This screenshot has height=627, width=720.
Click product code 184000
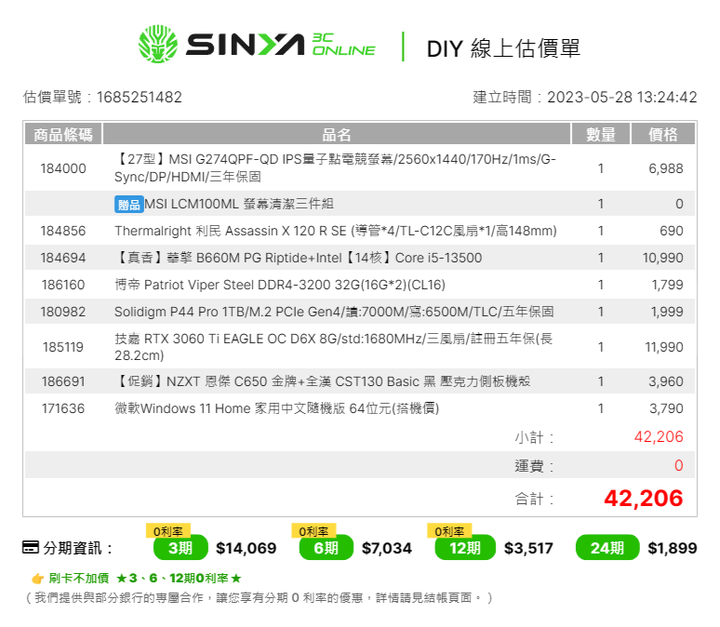[x=63, y=169]
